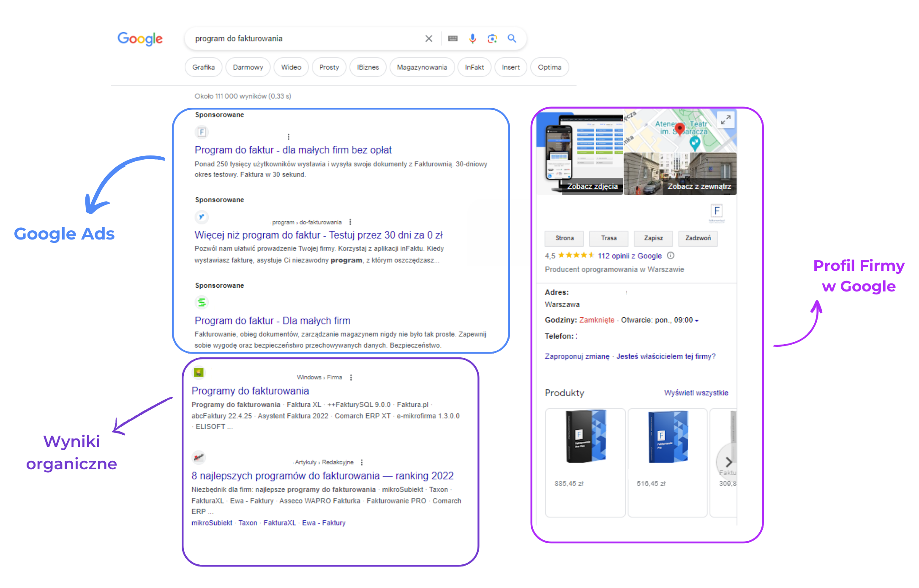The width and height of the screenshot is (919, 588).
Task: Expand opening hours dropdown arrow
Action: pos(697,321)
